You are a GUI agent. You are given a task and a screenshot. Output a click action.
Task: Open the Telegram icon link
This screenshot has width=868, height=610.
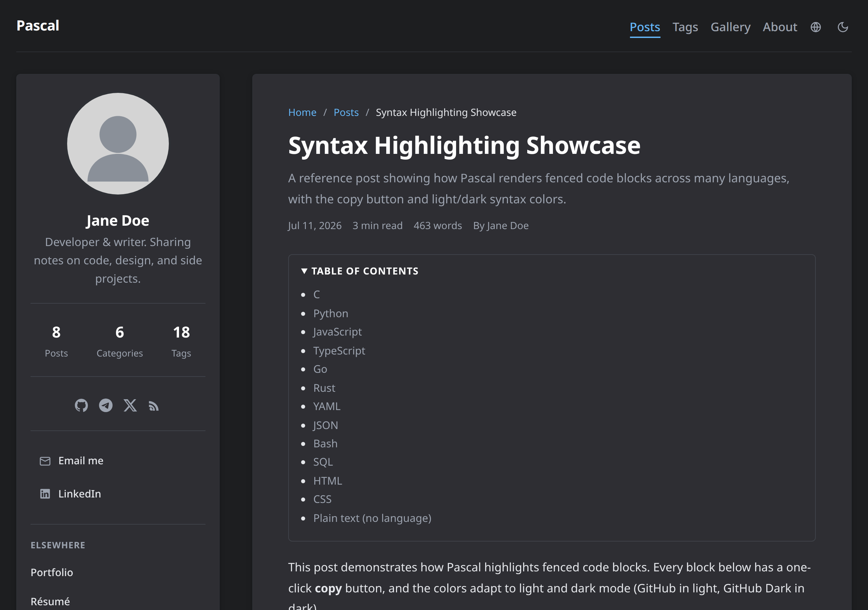point(106,405)
